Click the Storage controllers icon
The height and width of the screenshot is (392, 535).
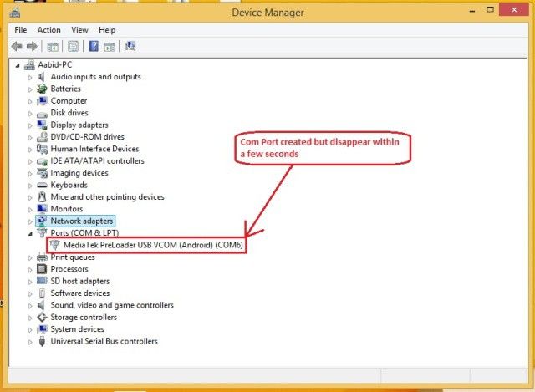(x=42, y=317)
